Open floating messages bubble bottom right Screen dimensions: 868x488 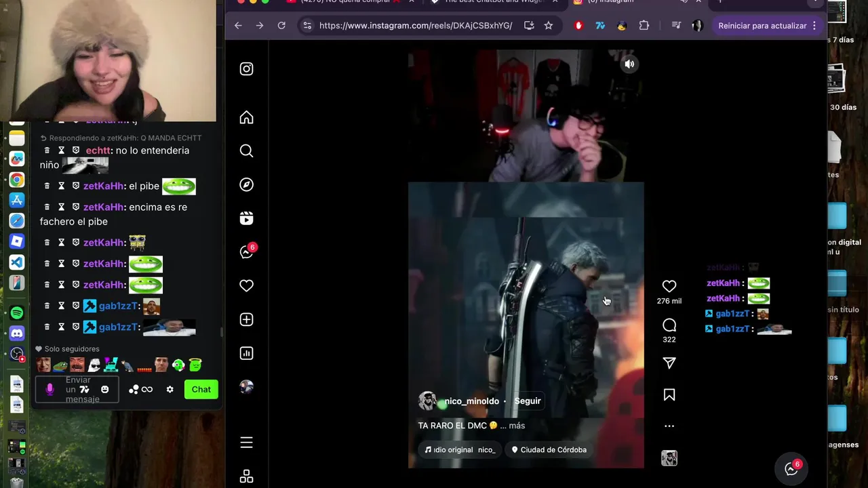791,468
